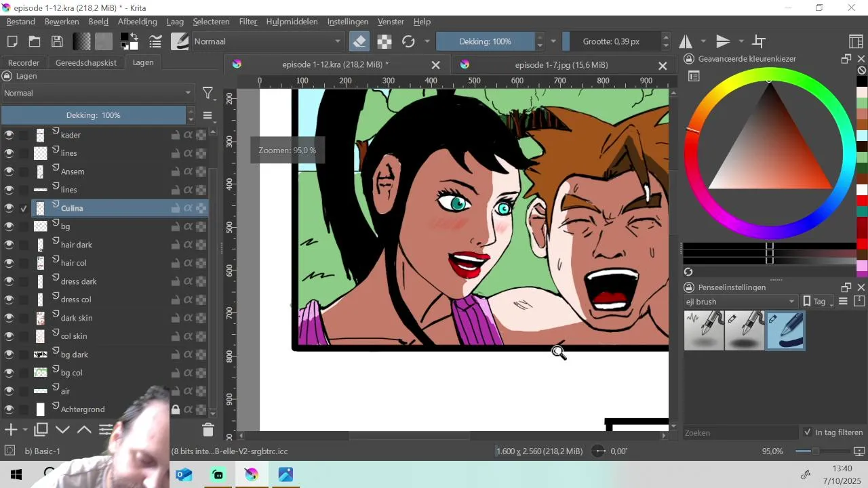Reload original brush preset
The width and height of the screenshot is (868, 488).
click(408, 41)
